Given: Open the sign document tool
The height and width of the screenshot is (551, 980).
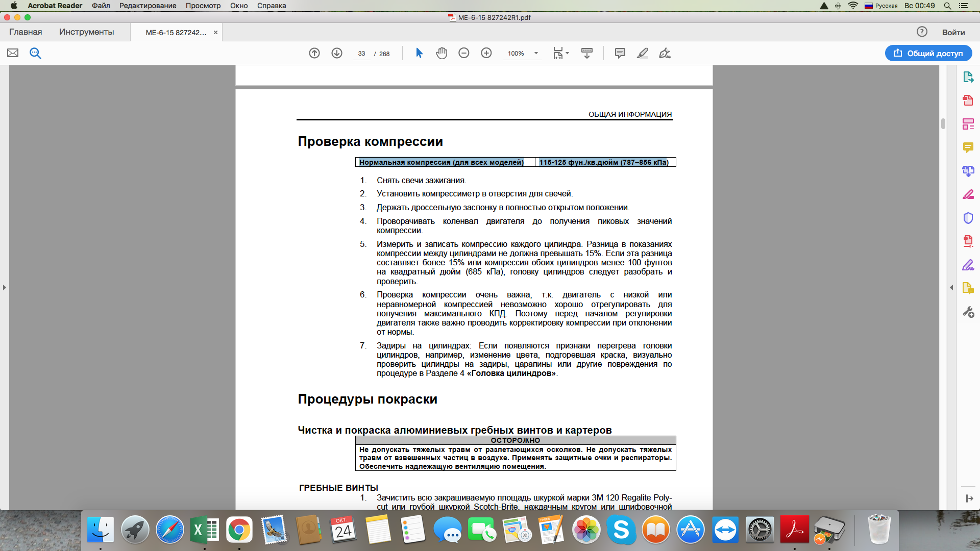Looking at the screenshot, I should point(665,53).
